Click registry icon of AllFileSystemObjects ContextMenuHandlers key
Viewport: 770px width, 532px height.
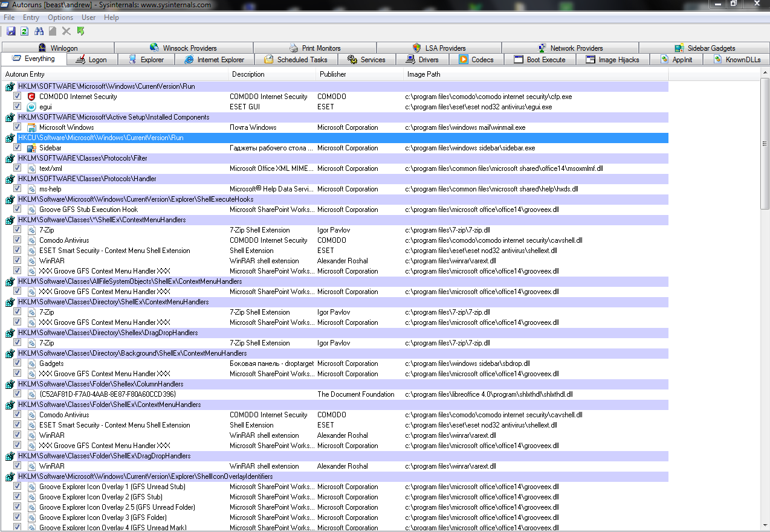click(x=10, y=281)
